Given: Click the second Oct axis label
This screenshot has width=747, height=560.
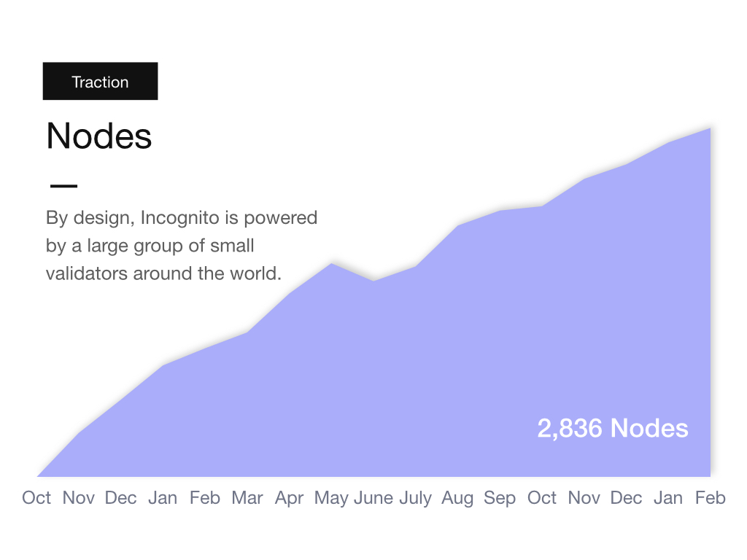Looking at the screenshot, I should [542, 497].
